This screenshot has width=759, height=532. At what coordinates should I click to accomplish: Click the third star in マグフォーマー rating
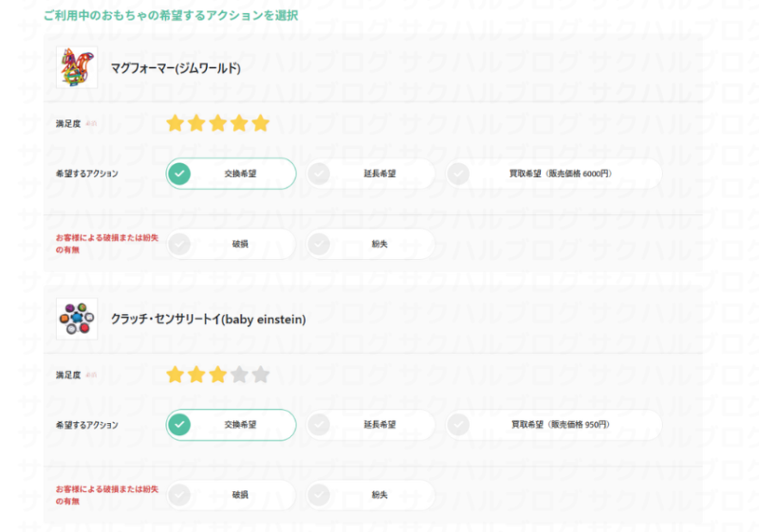pyautogui.click(x=218, y=123)
